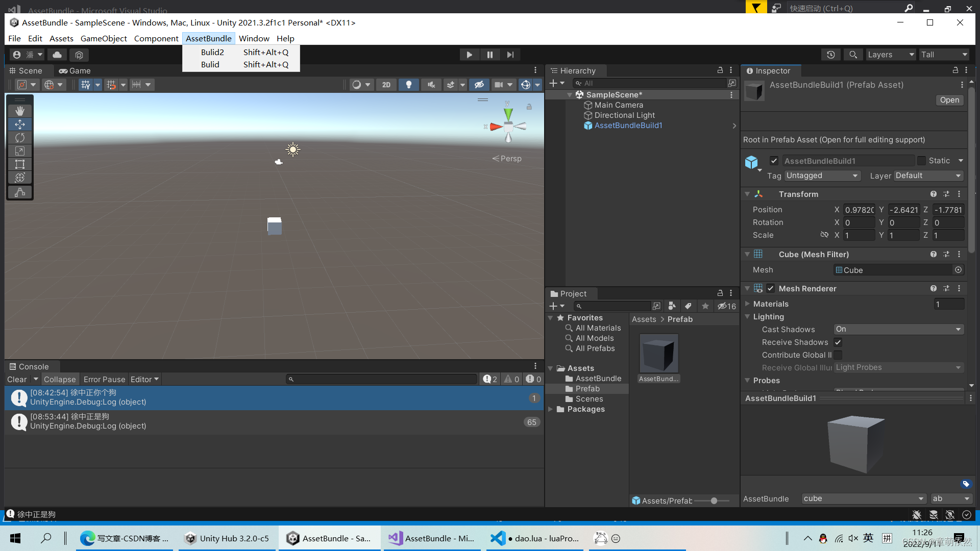
Task: Click the asset label tag icon
Action: (x=966, y=484)
